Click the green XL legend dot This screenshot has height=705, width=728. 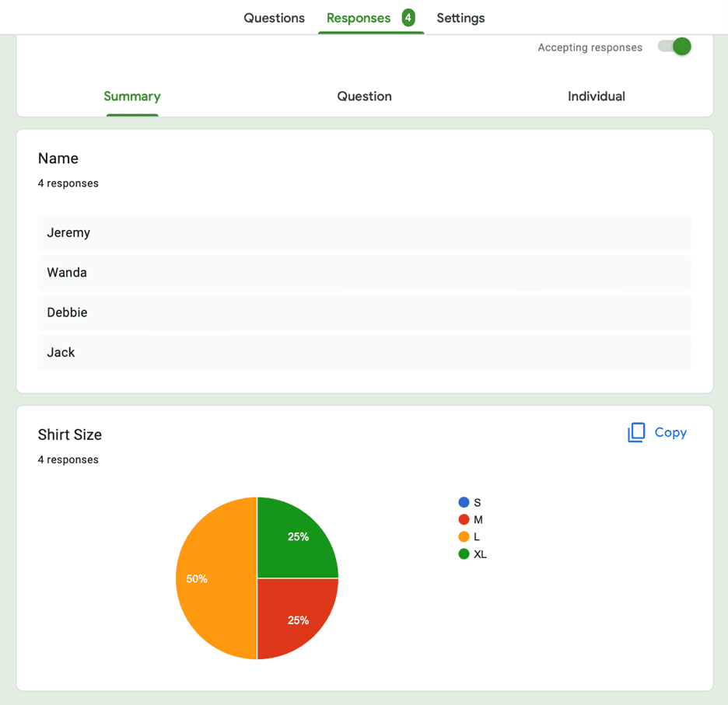click(464, 554)
